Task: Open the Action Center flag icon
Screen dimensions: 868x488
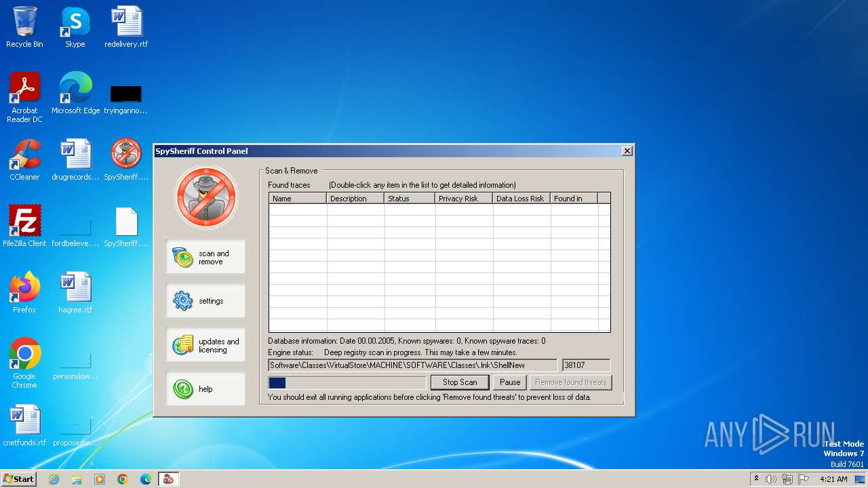Action: [x=804, y=479]
